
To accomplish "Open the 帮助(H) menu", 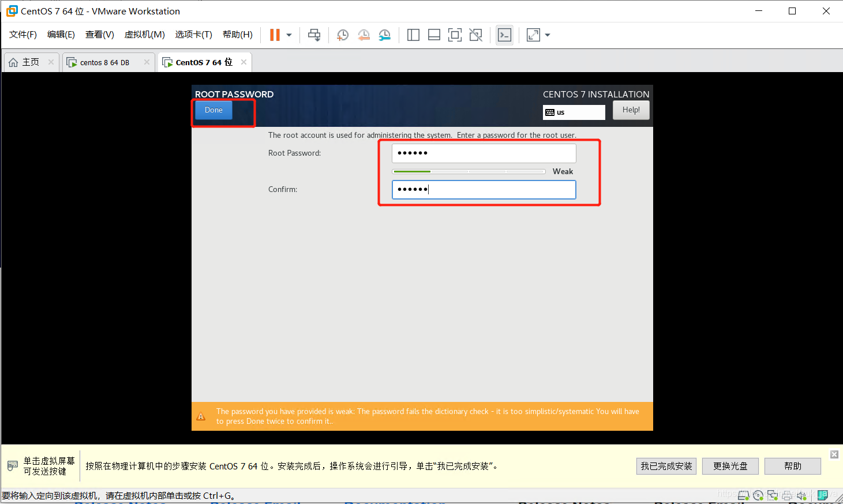I will [238, 35].
